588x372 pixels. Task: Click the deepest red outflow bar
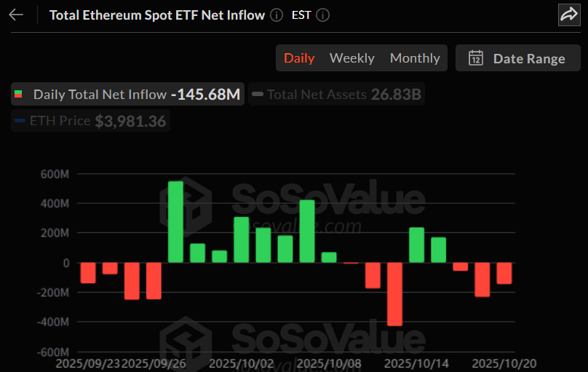coord(394,294)
